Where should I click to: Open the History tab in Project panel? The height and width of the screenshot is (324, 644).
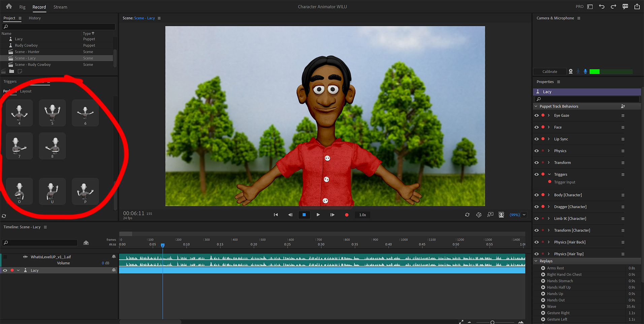click(x=34, y=18)
